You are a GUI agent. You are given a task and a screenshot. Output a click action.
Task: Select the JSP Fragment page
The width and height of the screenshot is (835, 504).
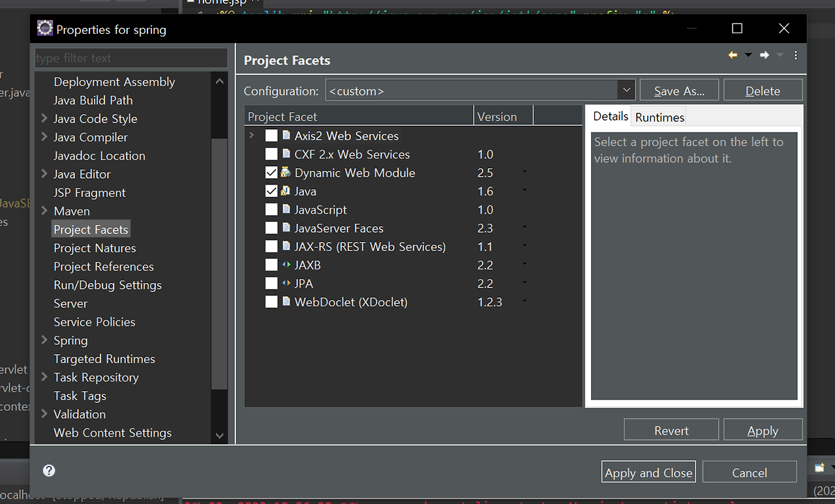tap(89, 192)
